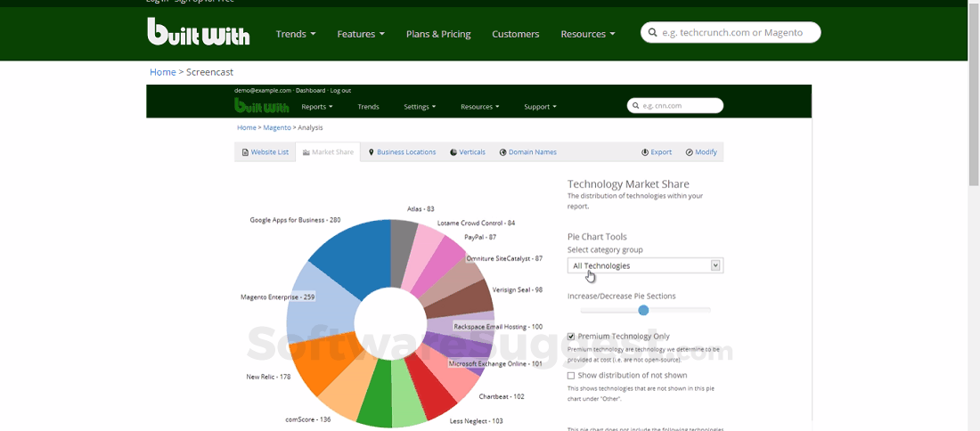
Task: Click the Increase/Decrease Pie Sections slider handle
Action: pyautogui.click(x=643, y=310)
